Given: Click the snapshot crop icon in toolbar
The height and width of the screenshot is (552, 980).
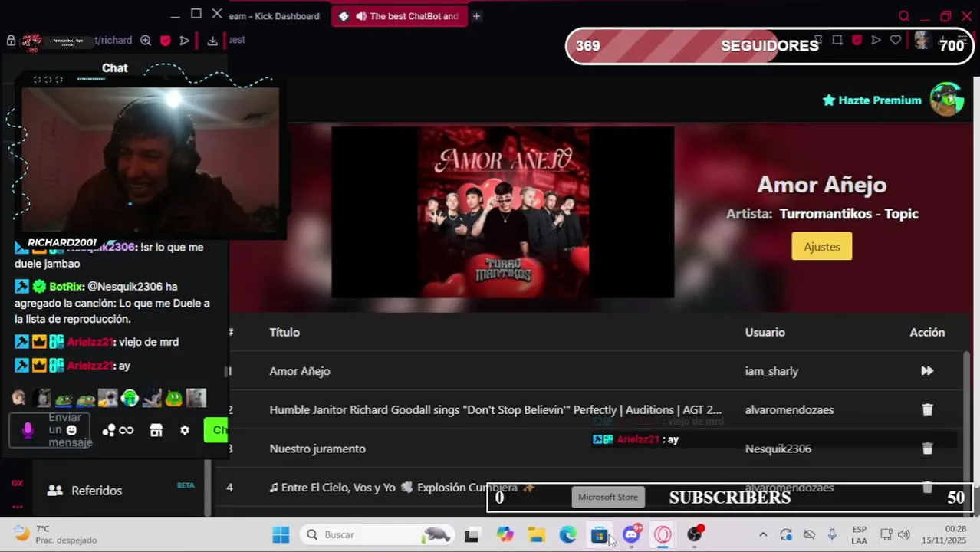Looking at the screenshot, I should click(837, 40).
